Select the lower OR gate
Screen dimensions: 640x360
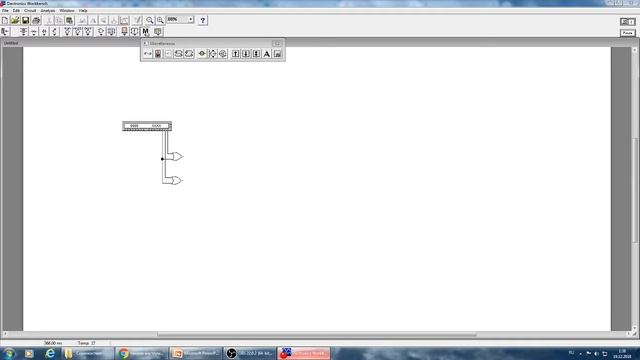[x=177, y=180]
